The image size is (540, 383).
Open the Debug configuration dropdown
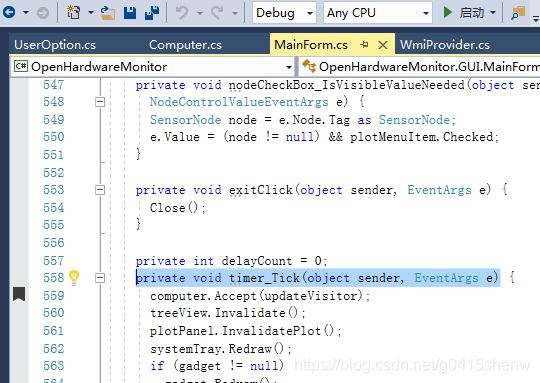(x=284, y=13)
